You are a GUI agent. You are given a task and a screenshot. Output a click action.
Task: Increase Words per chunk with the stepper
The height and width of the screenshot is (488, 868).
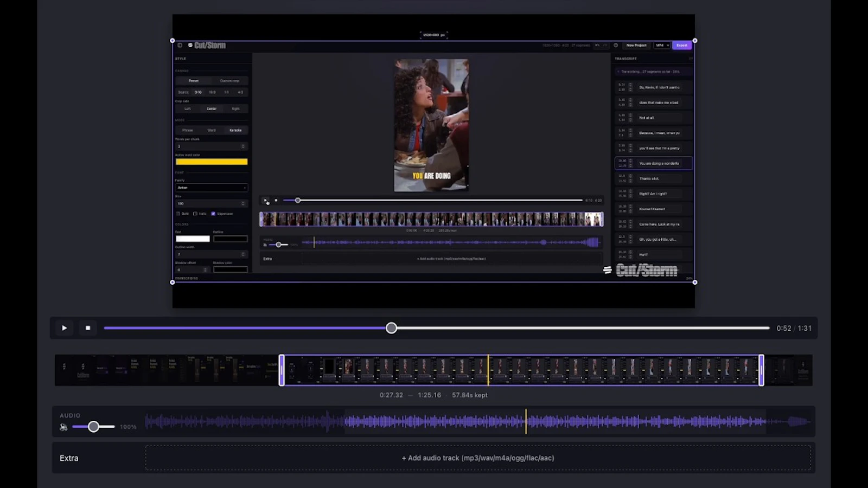pos(242,144)
